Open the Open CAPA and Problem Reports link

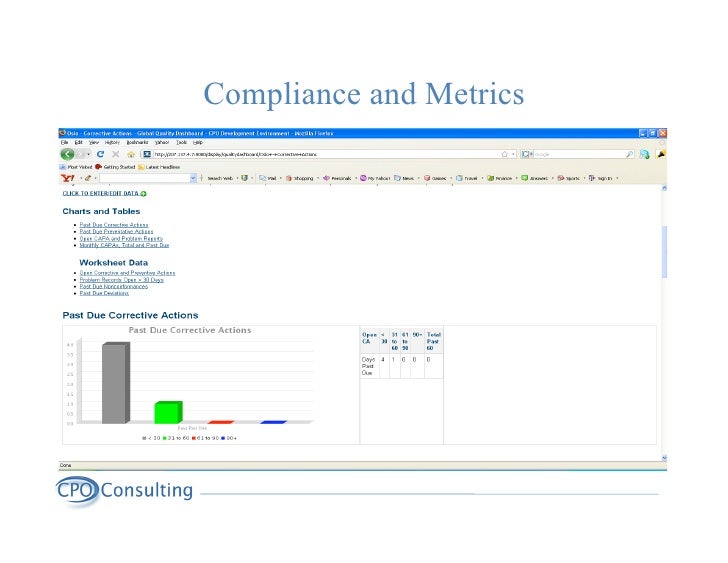click(121, 239)
